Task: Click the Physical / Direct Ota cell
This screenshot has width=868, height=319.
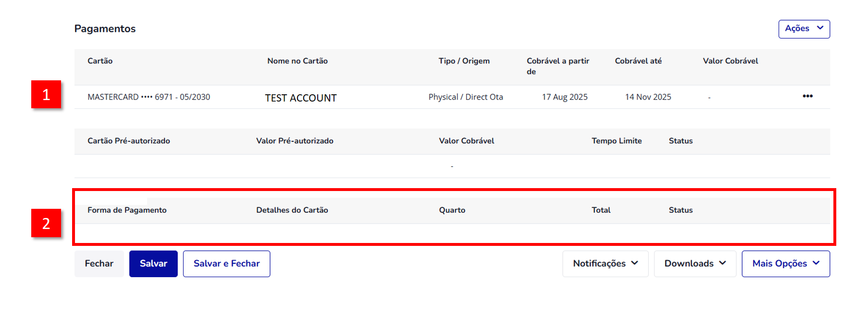Action: (466, 97)
